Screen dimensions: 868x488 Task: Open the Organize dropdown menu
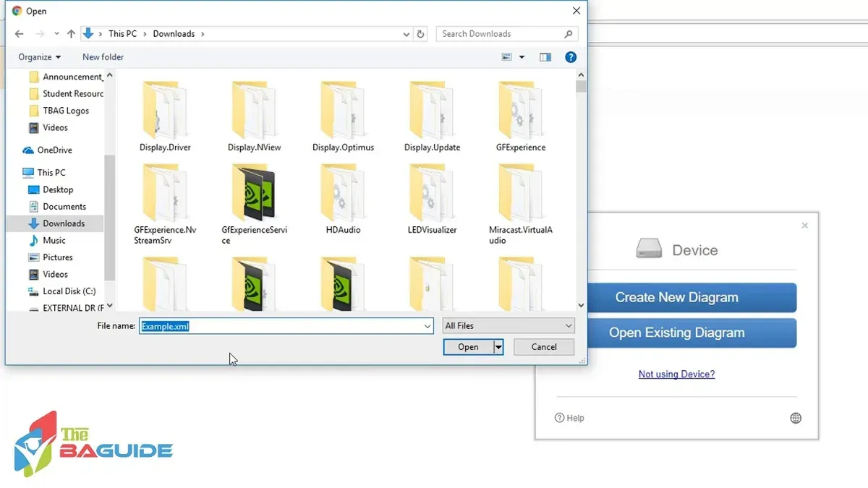pos(40,57)
